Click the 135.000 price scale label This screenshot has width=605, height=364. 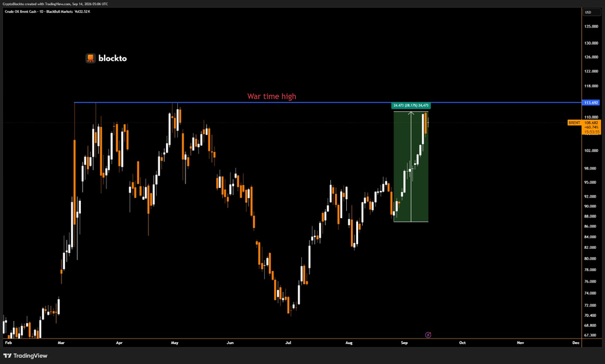(x=591, y=26)
